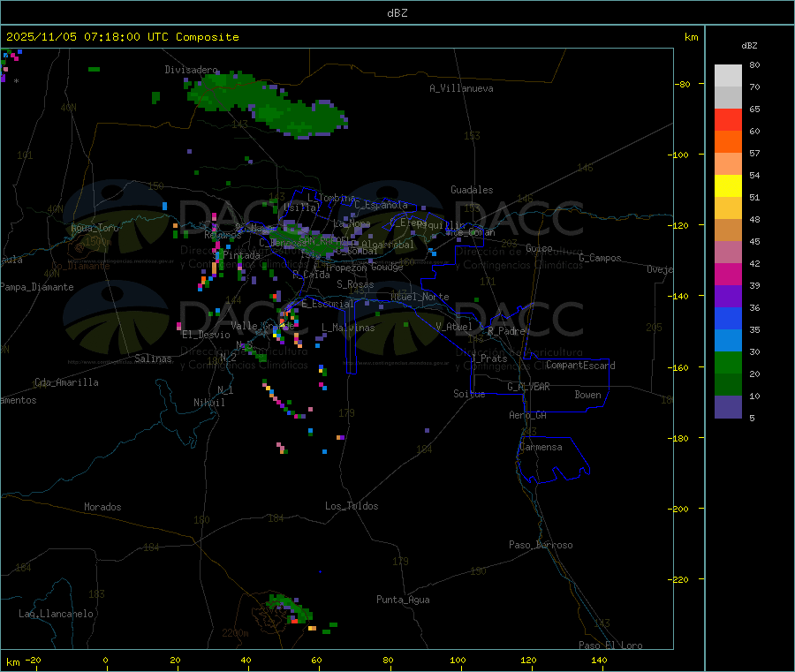Select the orange 57 dBZ legend swatch
This screenshot has height=672, width=795.
728,142
